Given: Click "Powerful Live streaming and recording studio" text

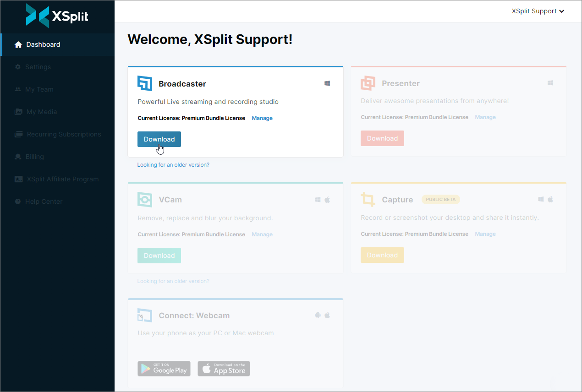Looking at the screenshot, I should (x=208, y=102).
